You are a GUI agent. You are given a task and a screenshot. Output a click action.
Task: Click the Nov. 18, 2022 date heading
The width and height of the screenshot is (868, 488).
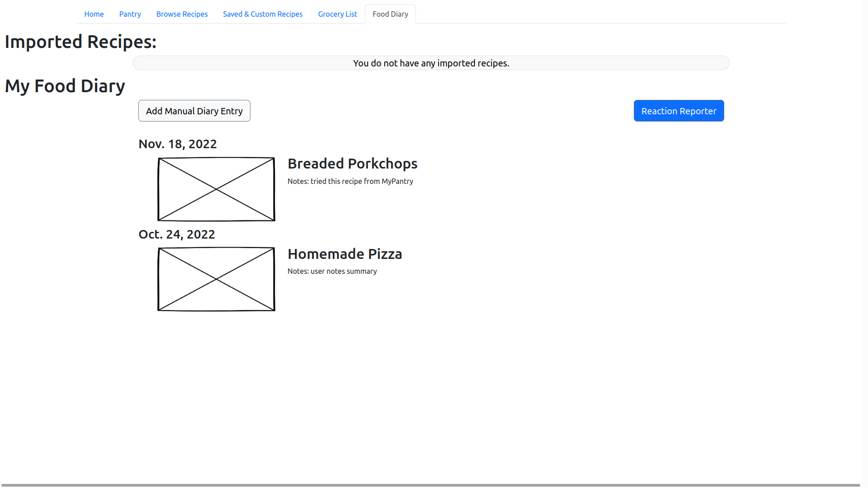177,144
